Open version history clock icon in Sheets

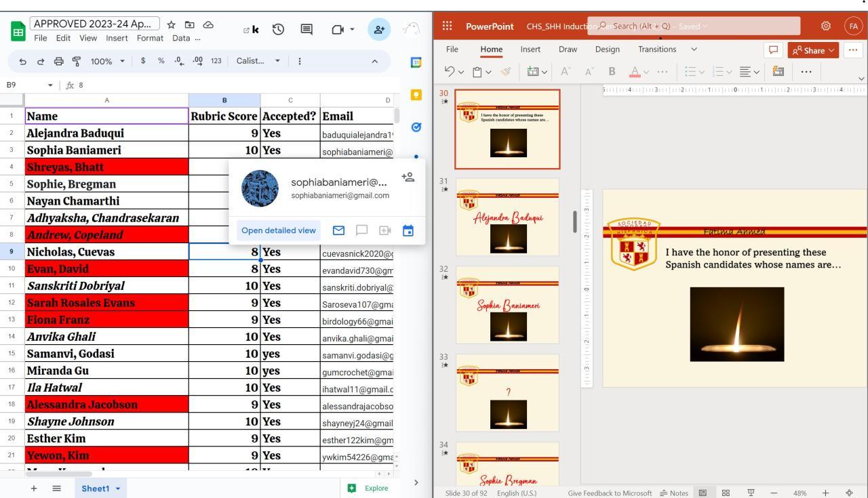[x=278, y=29]
